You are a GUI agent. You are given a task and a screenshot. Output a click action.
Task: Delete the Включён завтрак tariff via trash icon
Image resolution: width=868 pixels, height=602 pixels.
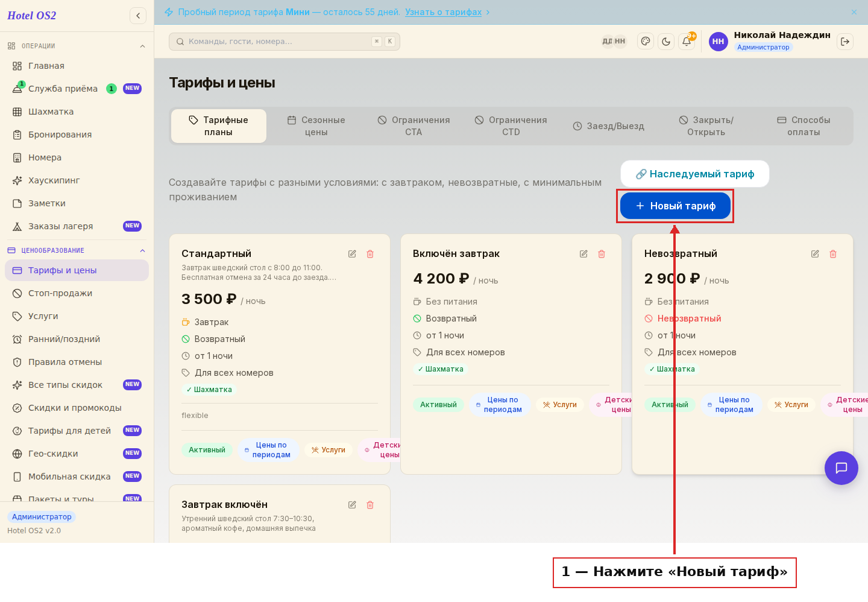pyautogui.click(x=602, y=254)
